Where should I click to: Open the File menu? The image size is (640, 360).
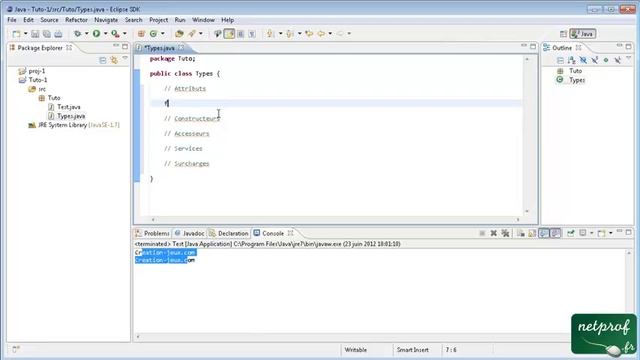pyautogui.click(x=12, y=20)
